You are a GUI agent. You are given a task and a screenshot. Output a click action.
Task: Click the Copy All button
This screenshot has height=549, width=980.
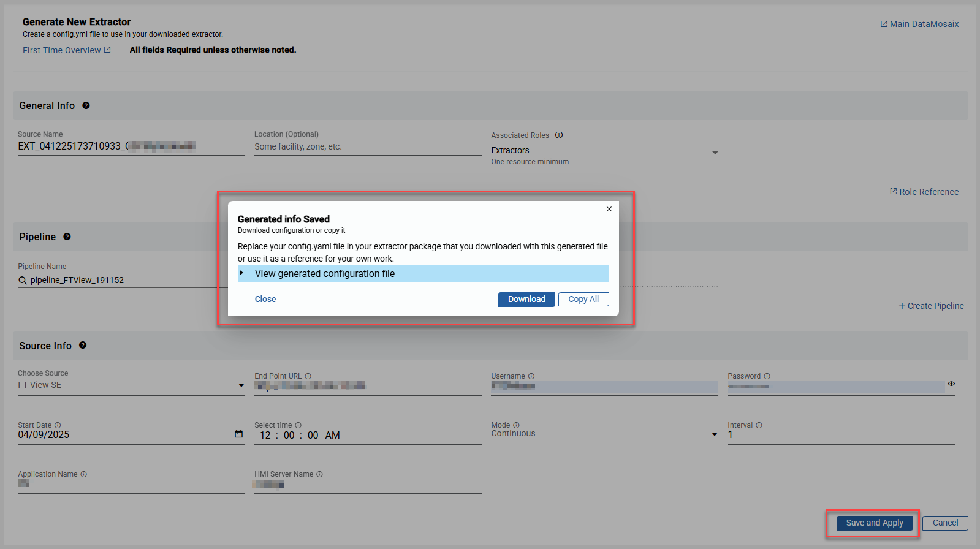pos(583,299)
